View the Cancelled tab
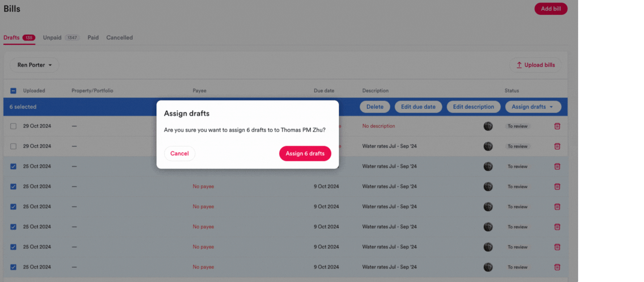Screen dimensions: 644x282 click(x=119, y=38)
